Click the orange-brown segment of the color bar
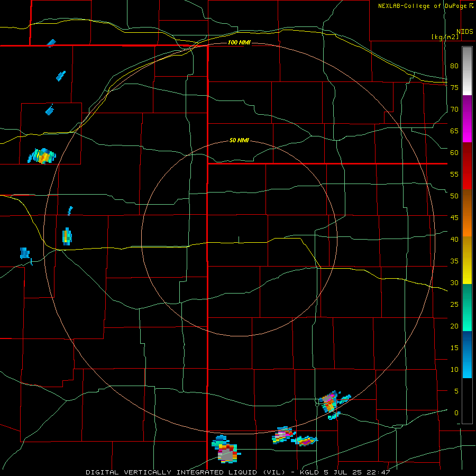476x476 pixels. pos(467,213)
